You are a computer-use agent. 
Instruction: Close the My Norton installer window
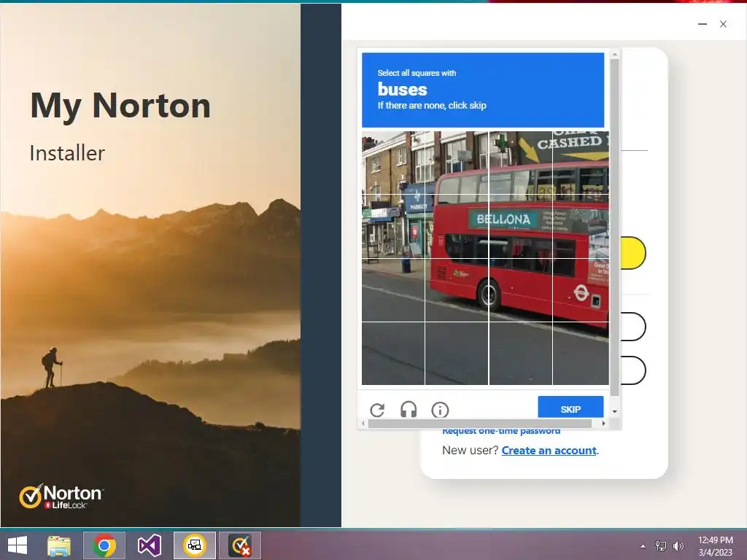coord(723,24)
